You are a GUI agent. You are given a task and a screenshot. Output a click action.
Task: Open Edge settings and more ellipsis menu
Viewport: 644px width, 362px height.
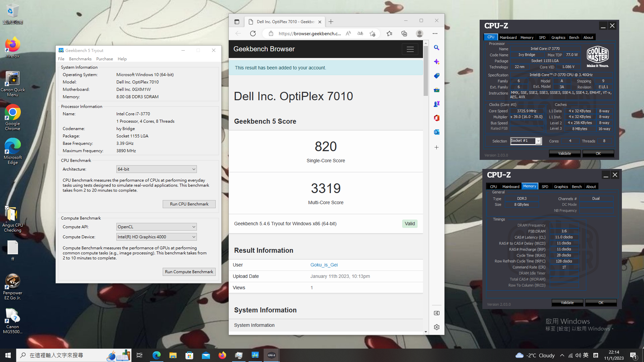[435, 34]
